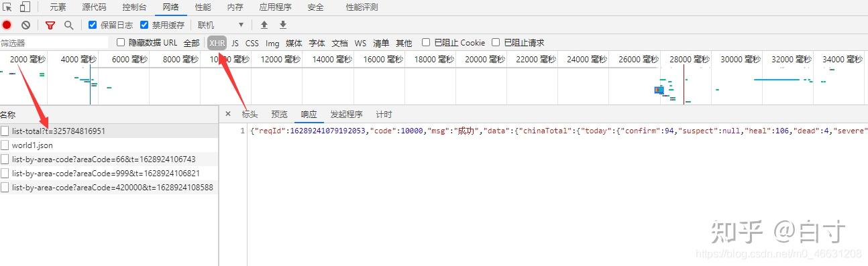The height and width of the screenshot is (266, 868).
Task: Click the 32000 毫秒 timeline marker
Action: 792,59
